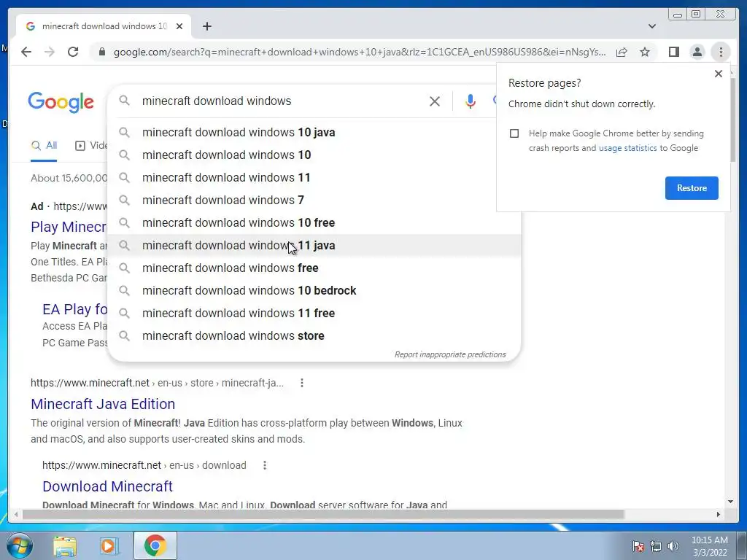Image resolution: width=747 pixels, height=560 pixels.
Task: Open Action Center flag icon
Action: (638, 546)
